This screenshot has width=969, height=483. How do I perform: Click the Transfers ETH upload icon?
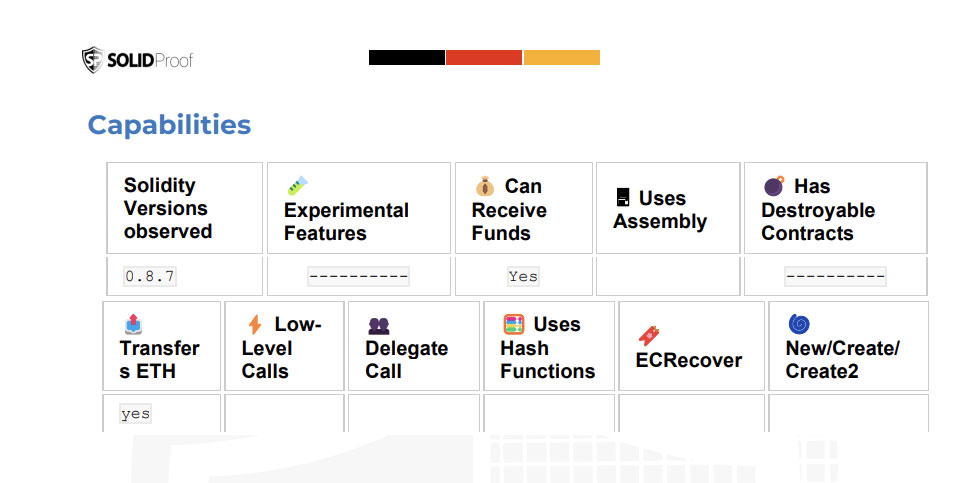pyautogui.click(x=133, y=324)
